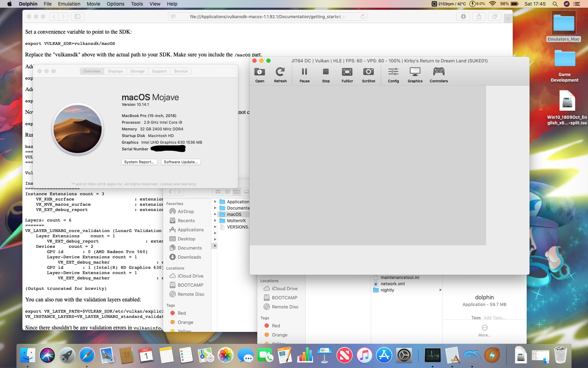Switch to the Displays tab
Viewport: 588px width, 368px height.
pyautogui.click(x=115, y=71)
